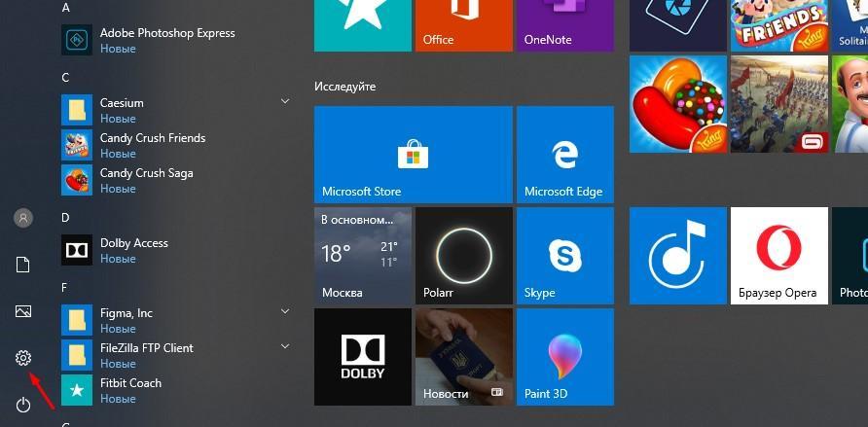Open the Moscow weather tile
Image resolution: width=868 pixels, height=427 pixels.
tap(363, 256)
